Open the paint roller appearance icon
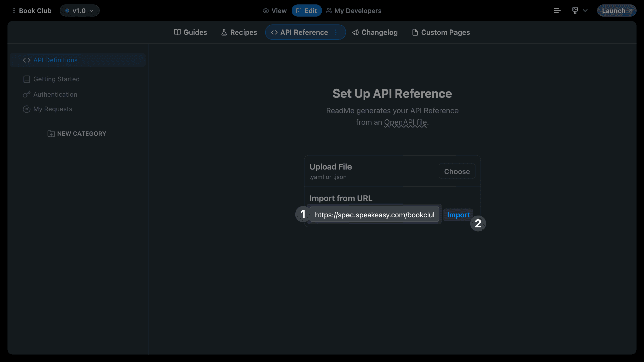Viewport: 644px width, 362px height. pyautogui.click(x=575, y=11)
